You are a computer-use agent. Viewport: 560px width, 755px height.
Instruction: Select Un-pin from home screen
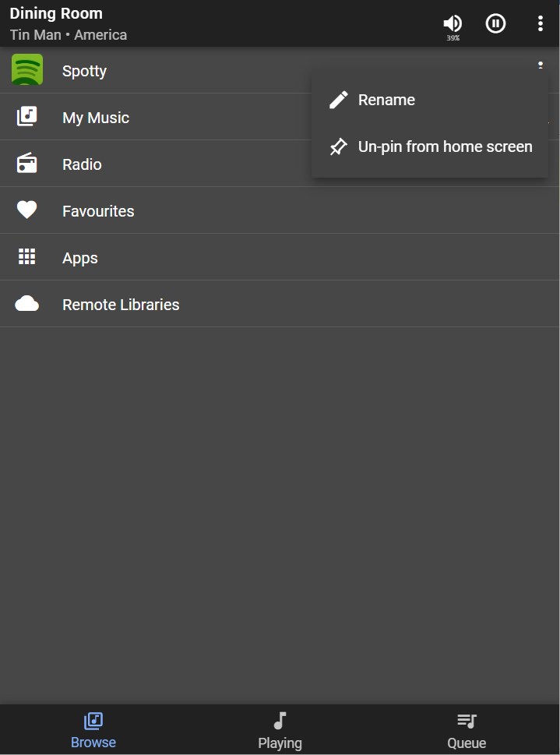click(445, 146)
